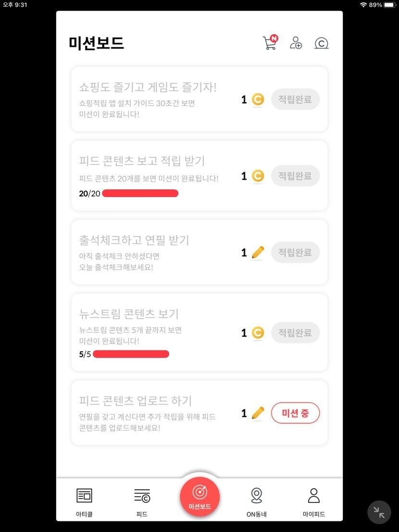Screen dimensions: 399x532
Task: Click the 20/20 feed progress bar
Action: pyautogui.click(x=140, y=194)
